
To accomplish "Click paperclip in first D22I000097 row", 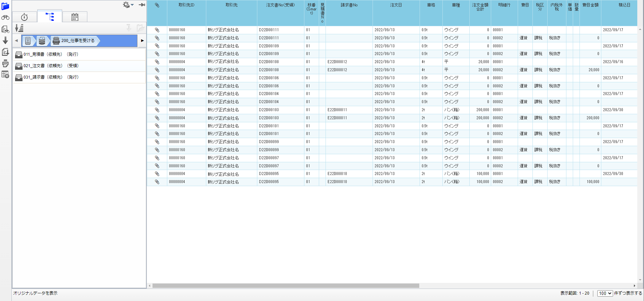I will point(157,158).
